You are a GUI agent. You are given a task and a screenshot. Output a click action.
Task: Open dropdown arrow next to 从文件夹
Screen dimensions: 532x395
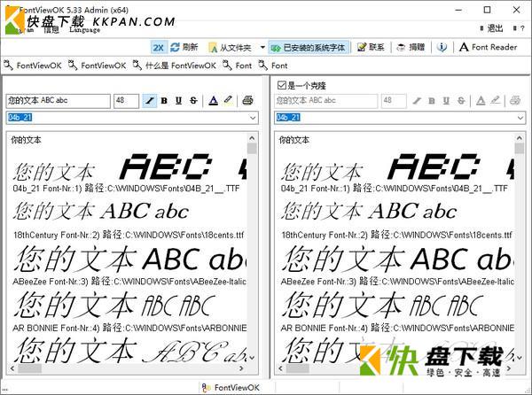point(262,47)
